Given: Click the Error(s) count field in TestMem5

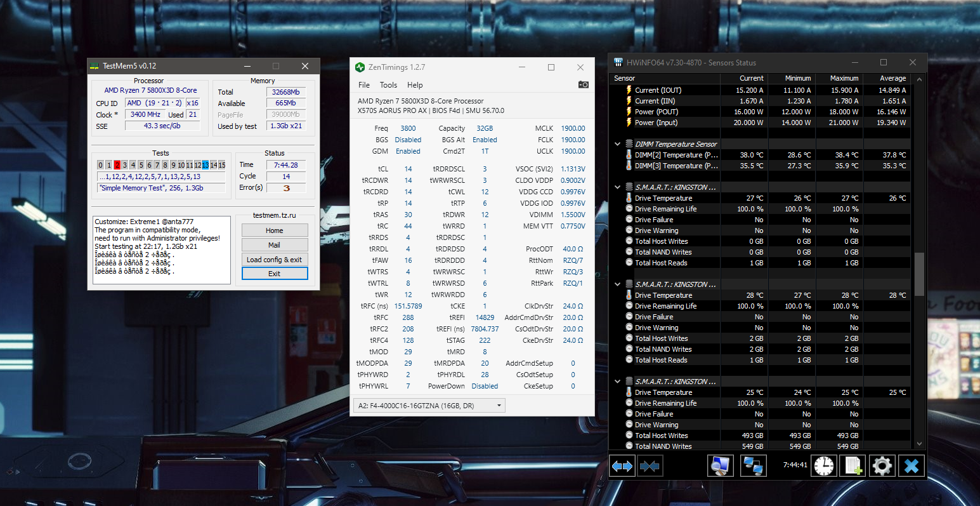Looking at the screenshot, I should tap(286, 188).
